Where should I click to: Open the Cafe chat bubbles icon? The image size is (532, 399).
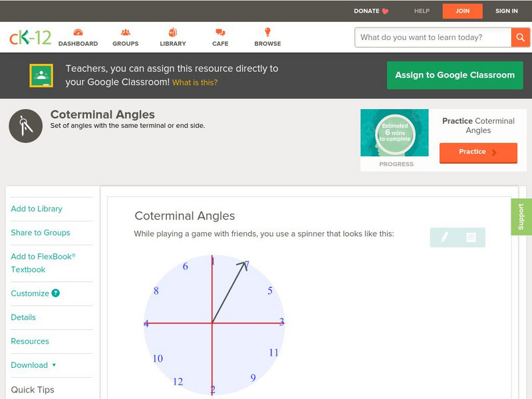[x=220, y=32]
